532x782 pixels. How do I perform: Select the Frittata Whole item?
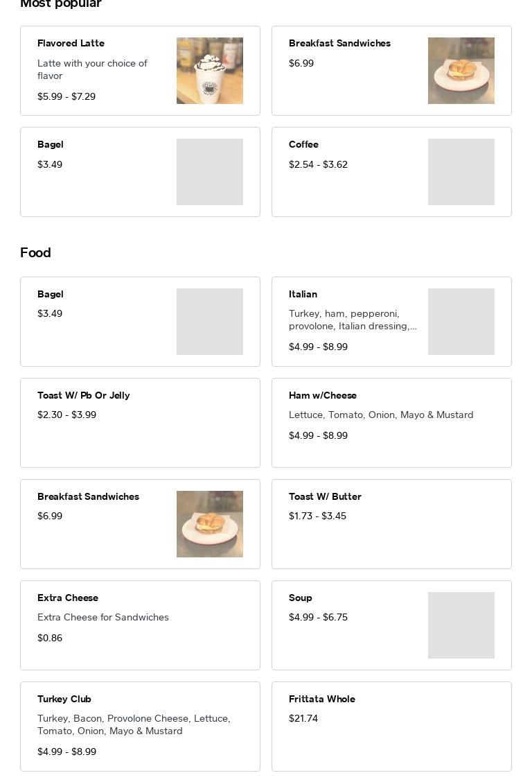pyautogui.click(x=322, y=699)
